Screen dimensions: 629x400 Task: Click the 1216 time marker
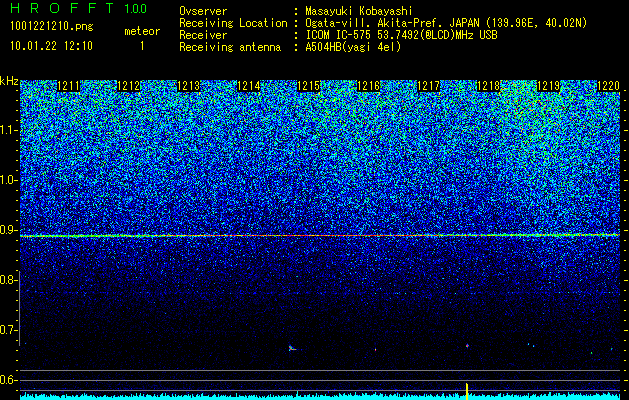tap(369, 86)
